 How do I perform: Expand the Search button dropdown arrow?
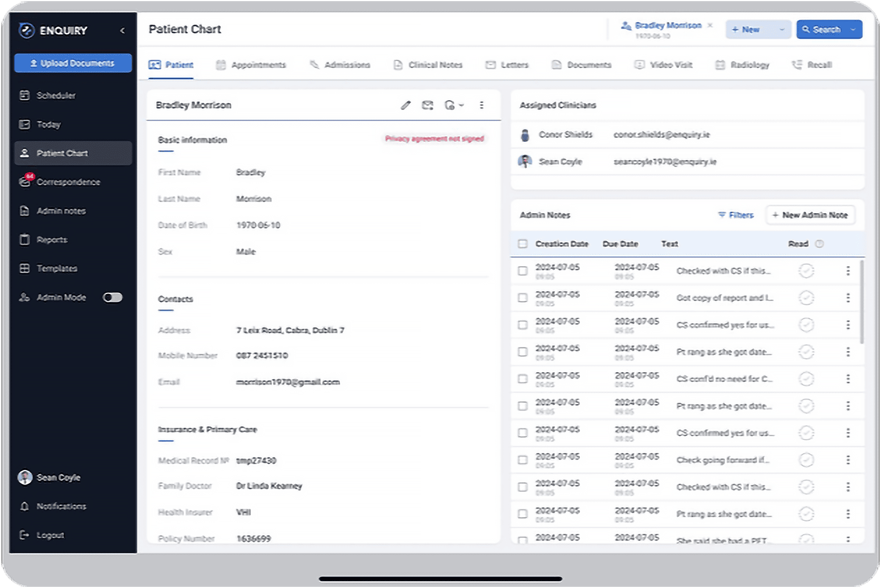pos(853,30)
